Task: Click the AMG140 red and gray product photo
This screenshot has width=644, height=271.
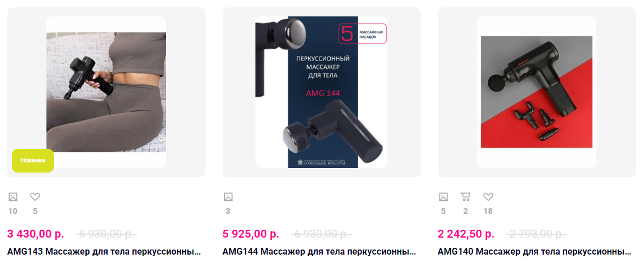Action: tap(536, 92)
